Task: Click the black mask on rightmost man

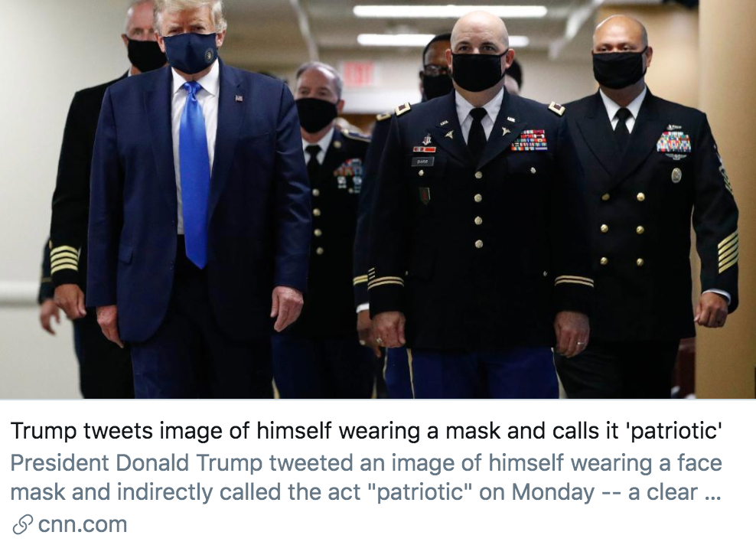Action: 619,67
